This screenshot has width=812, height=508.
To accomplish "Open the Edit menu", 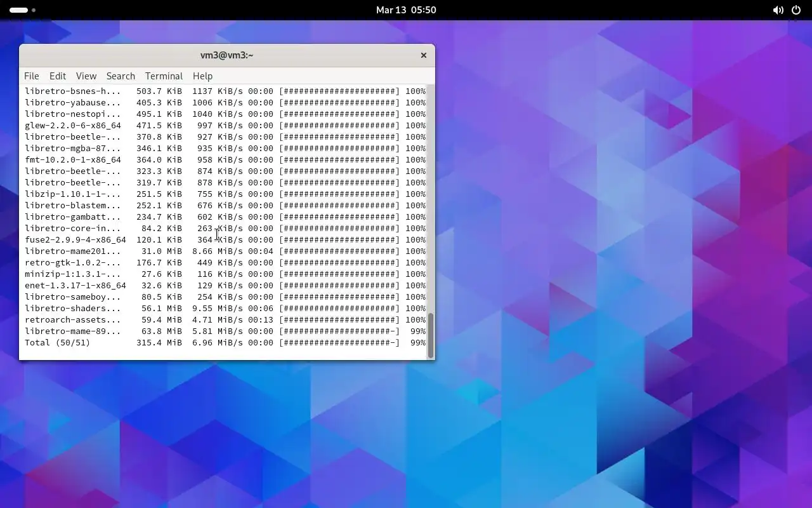I will [58, 76].
